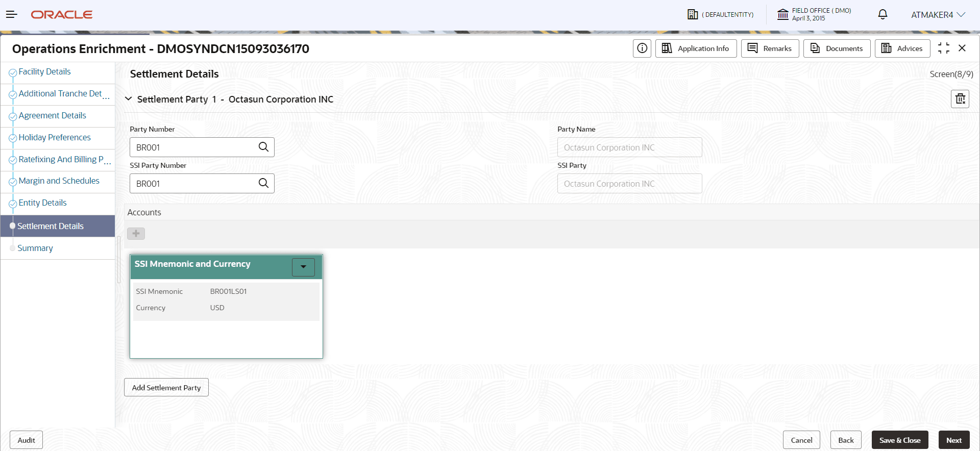Screen dimensions: 980x451
Task: Click Add Settlement Party button
Action: coord(166,388)
